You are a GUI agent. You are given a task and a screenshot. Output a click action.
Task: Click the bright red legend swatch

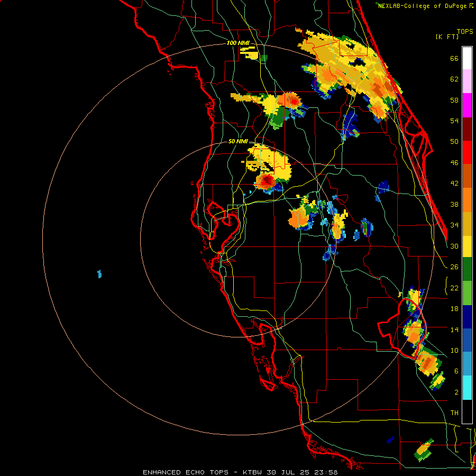467,152
